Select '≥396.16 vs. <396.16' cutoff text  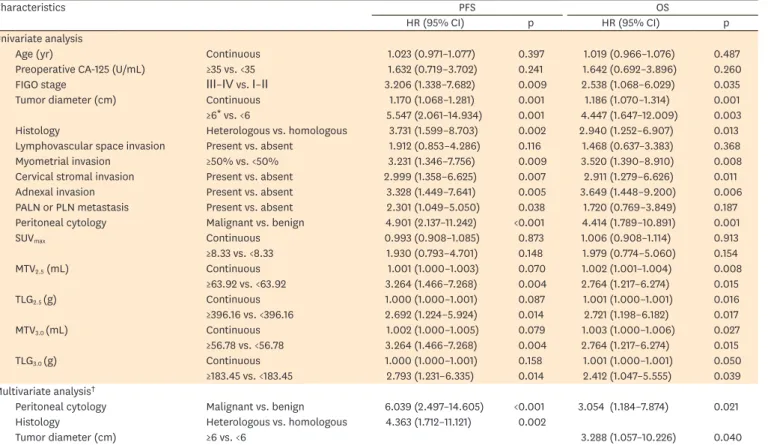(x=250, y=315)
